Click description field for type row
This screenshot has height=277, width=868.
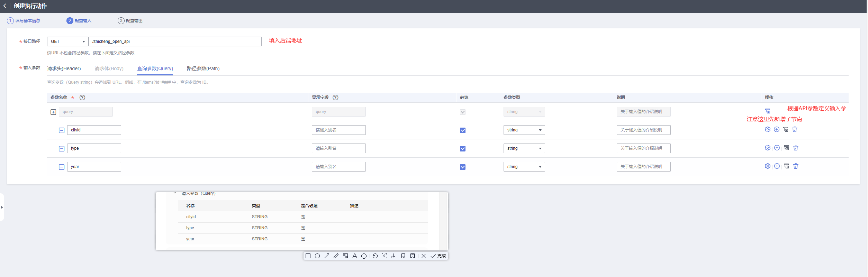[644, 148]
